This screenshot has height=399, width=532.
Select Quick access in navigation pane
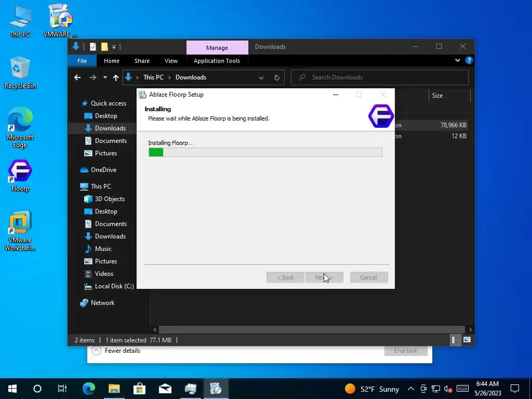[108, 103]
